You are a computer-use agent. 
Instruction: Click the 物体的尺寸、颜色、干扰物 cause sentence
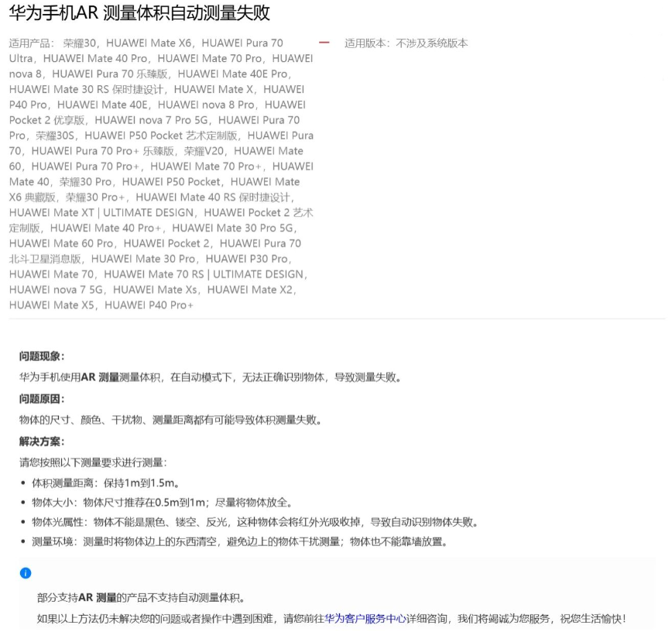point(170,420)
